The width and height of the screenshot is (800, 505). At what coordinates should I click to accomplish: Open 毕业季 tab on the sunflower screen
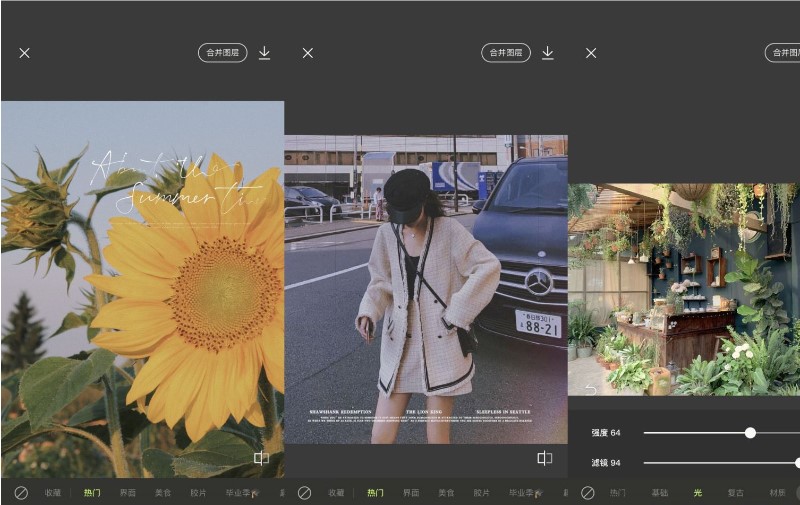pyautogui.click(x=242, y=493)
